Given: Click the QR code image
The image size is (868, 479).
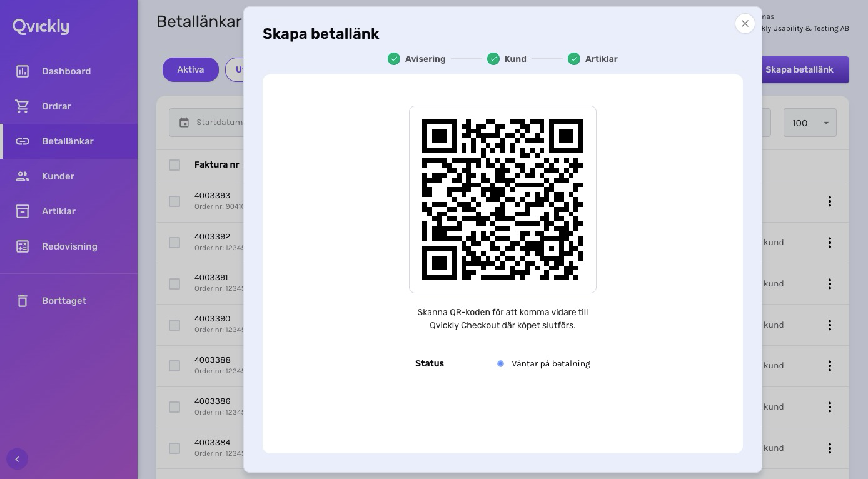Looking at the screenshot, I should pyautogui.click(x=503, y=199).
